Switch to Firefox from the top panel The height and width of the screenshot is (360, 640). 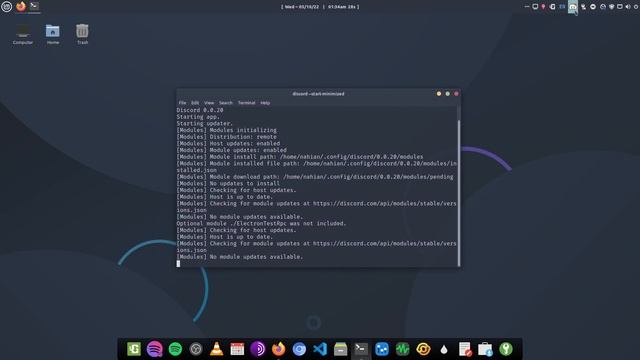pyautogui.click(x=21, y=6)
